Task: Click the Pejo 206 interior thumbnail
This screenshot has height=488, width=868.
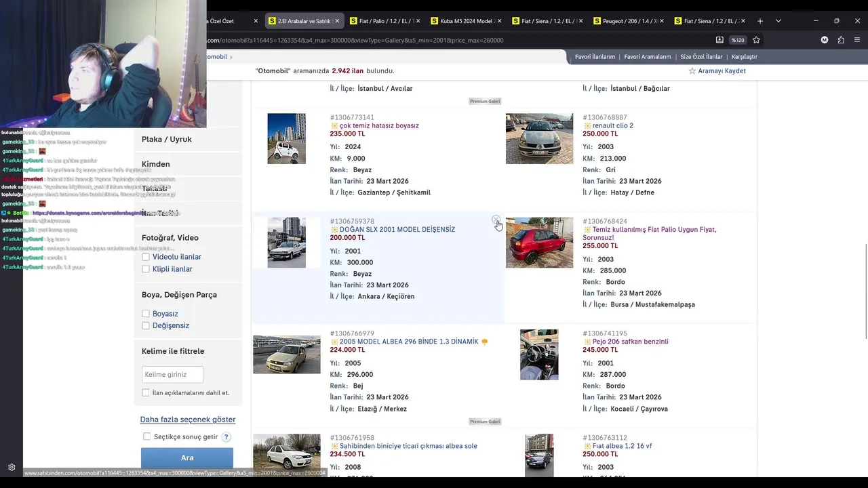Action: click(x=539, y=354)
